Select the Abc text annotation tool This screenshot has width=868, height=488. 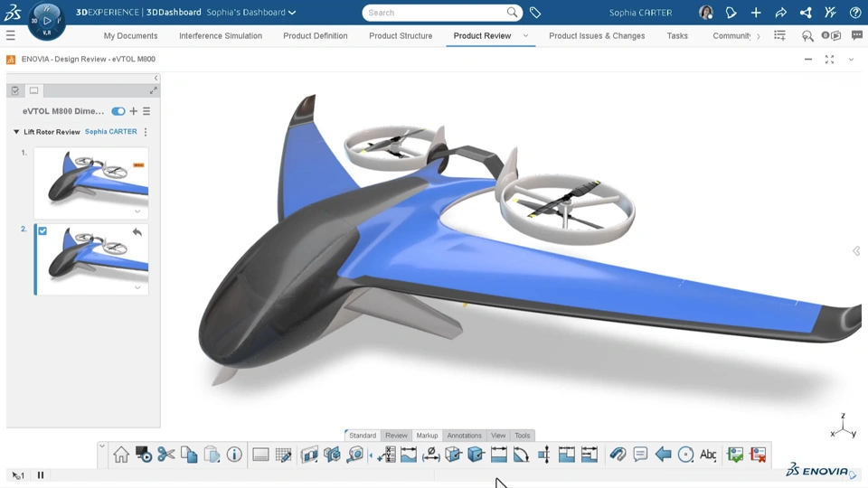pos(708,455)
